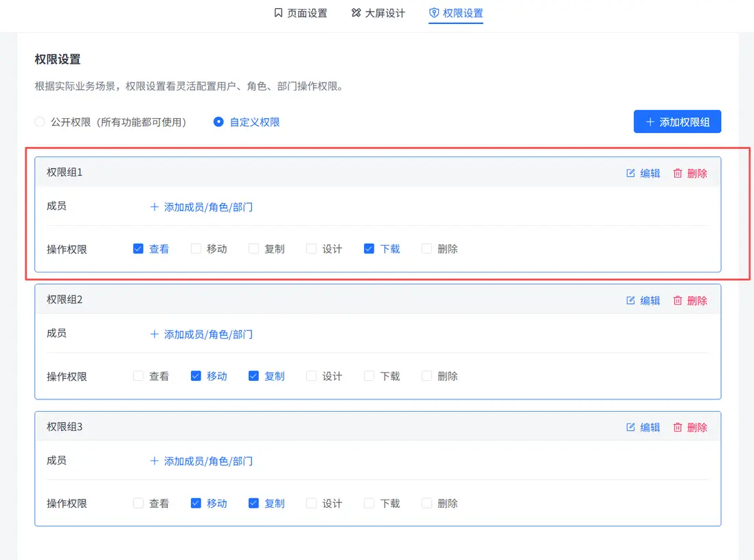The width and height of the screenshot is (754, 560).
Task: Select the 自定义权限 radio option
Action: pyautogui.click(x=218, y=122)
